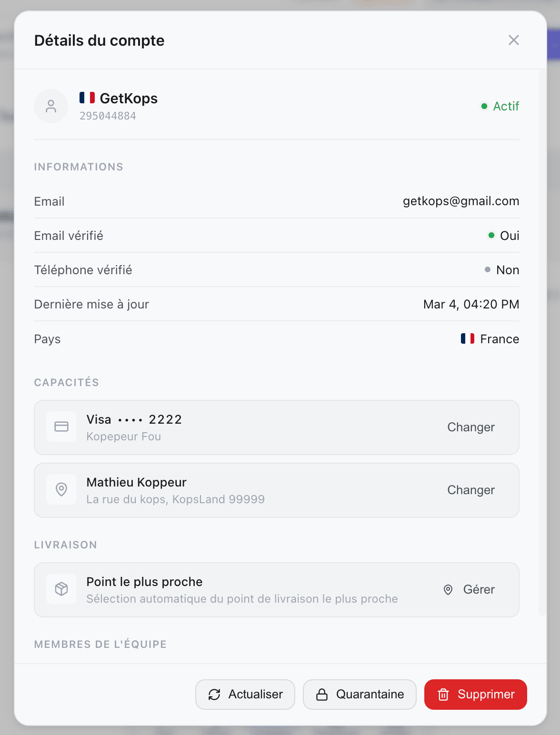The image size is (560, 735).
Task: Delete account with Supprimer button
Action: [475, 695]
